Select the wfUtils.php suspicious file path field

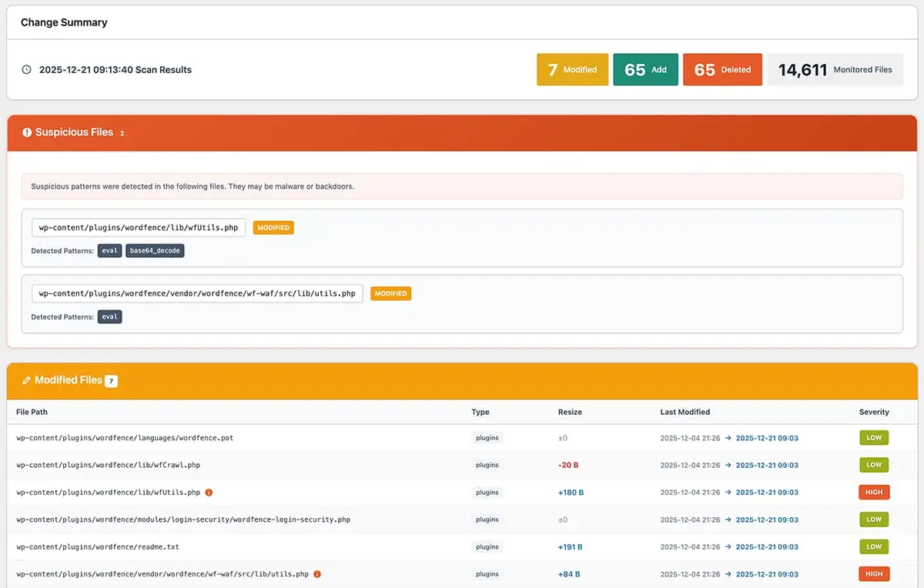[139, 228]
